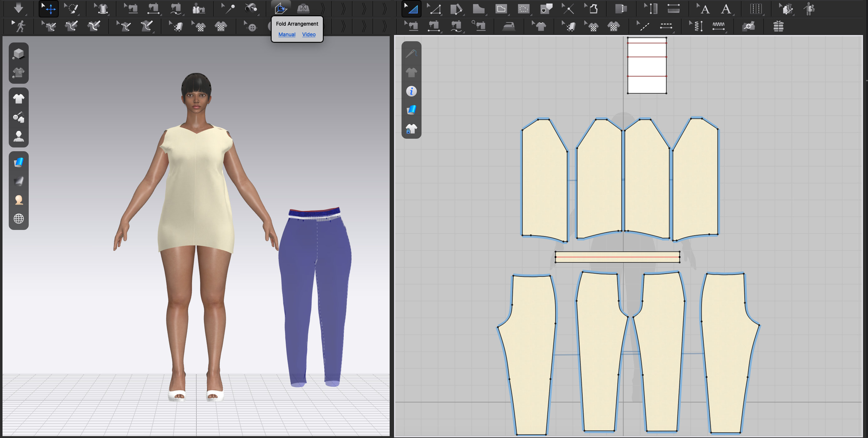The image size is (868, 438).
Task: Toggle textured garment surface view
Action: (x=18, y=162)
